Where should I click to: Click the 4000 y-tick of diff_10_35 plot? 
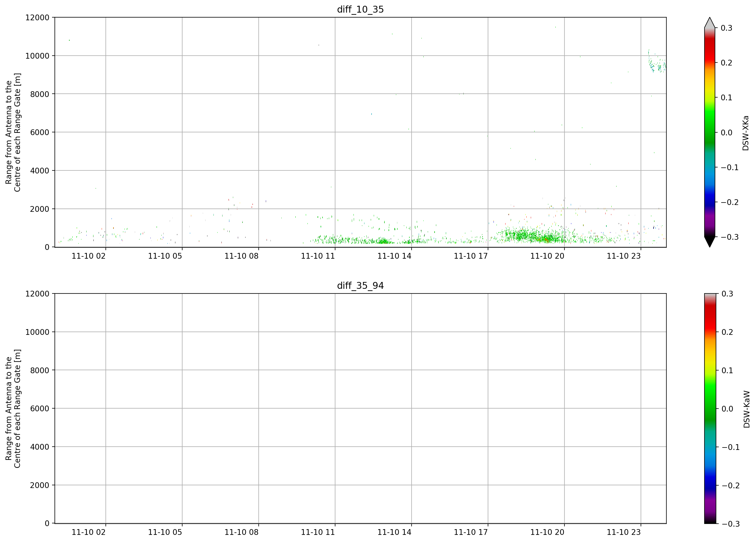(40, 171)
